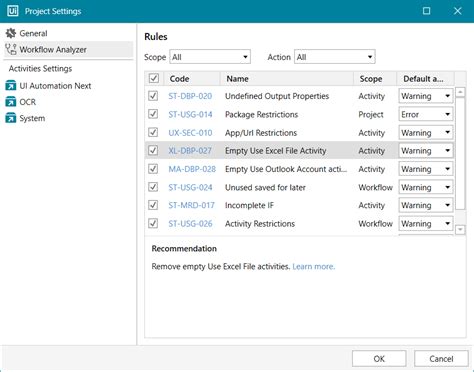
Task: Click the rules list scroll-down arrow
Action: tap(460, 230)
